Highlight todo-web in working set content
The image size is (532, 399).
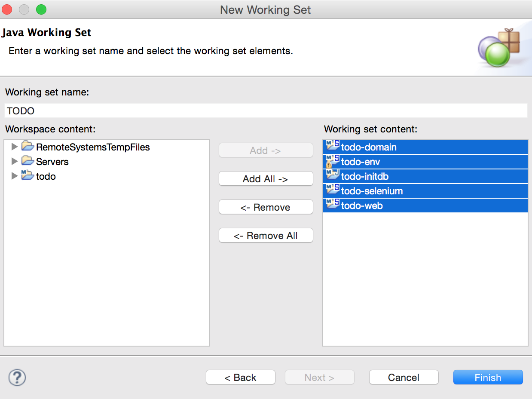point(361,206)
